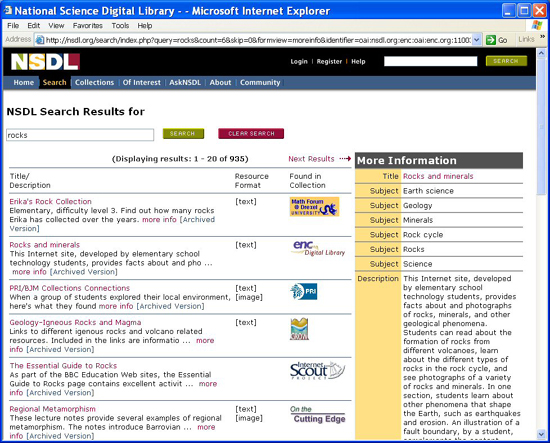Viewport: 550px width, 443px height.
Task: Click the collection logo beside Geology-Igneous Rocks
Action: point(299,329)
